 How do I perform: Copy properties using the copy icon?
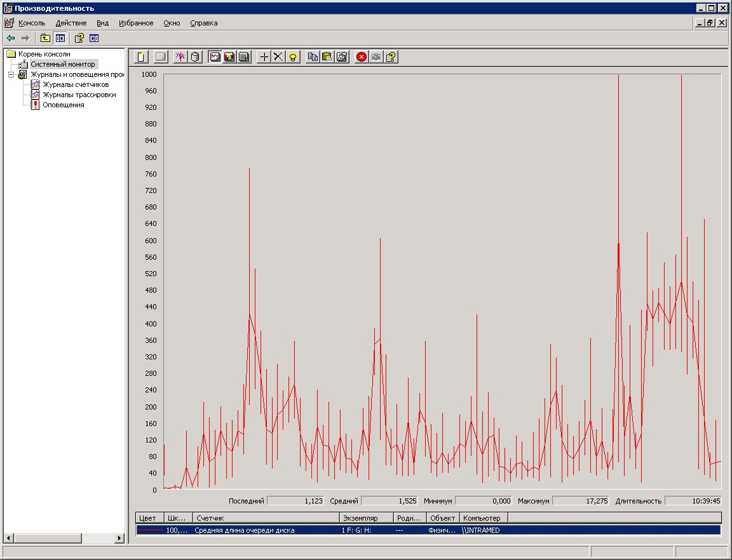point(313,57)
